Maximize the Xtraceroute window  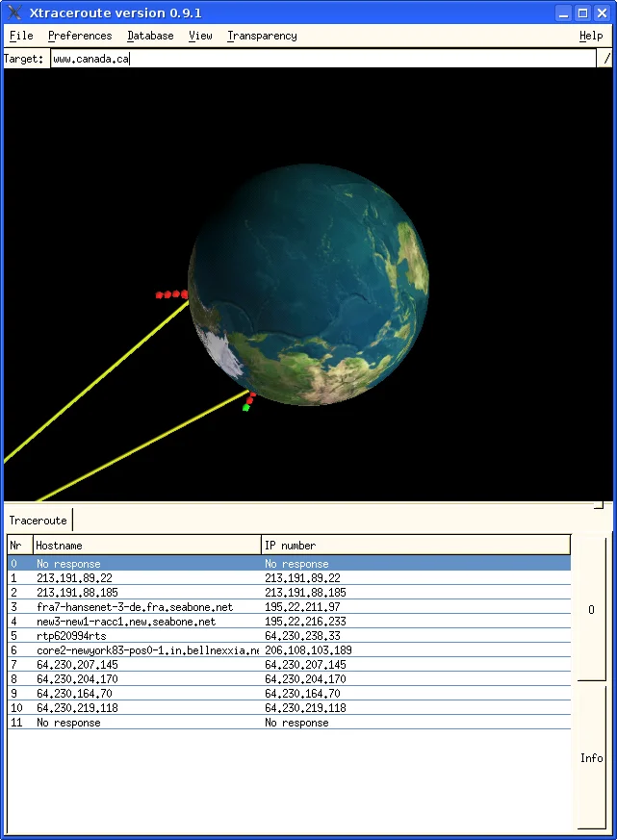tap(582, 13)
